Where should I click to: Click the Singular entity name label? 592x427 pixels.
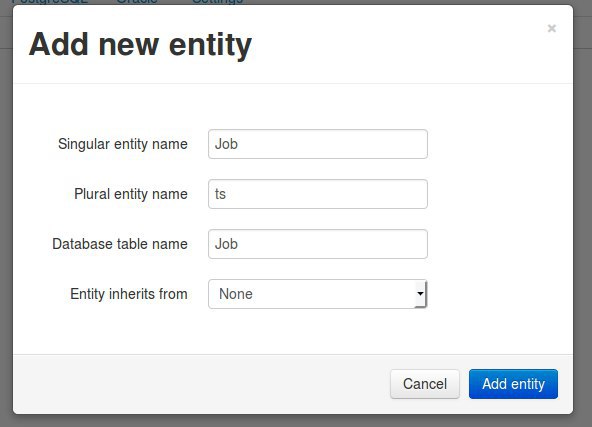123,144
